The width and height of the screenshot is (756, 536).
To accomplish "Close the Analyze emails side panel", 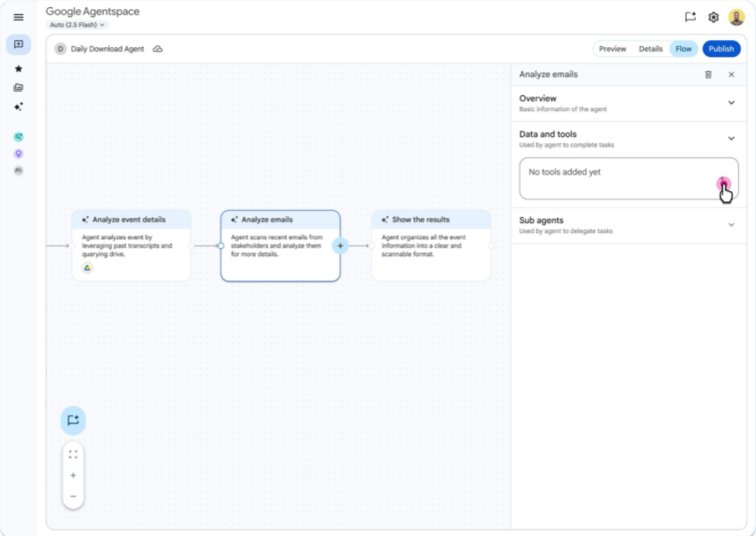I will (731, 75).
